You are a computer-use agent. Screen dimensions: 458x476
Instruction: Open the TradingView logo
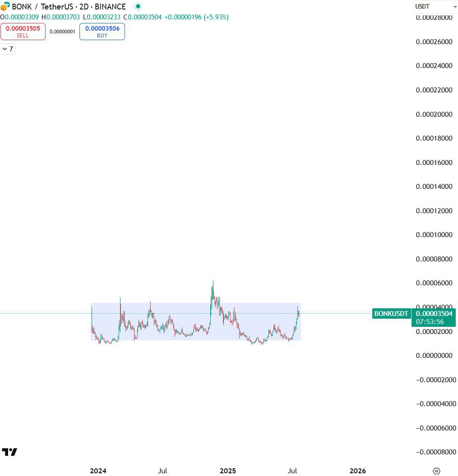click(9, 452)
